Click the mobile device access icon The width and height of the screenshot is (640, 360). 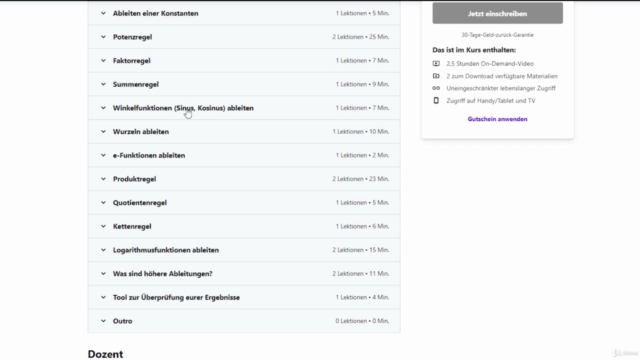tap(436, 100)
